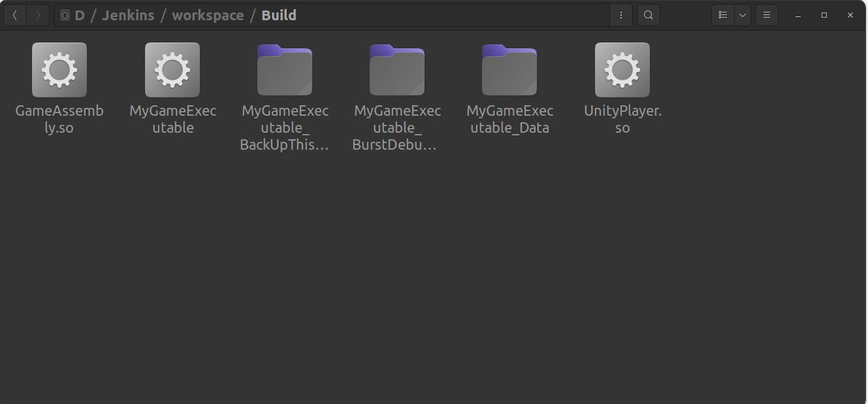Select the MyGameExecutable_BackUpThis folder

point(285,71)
